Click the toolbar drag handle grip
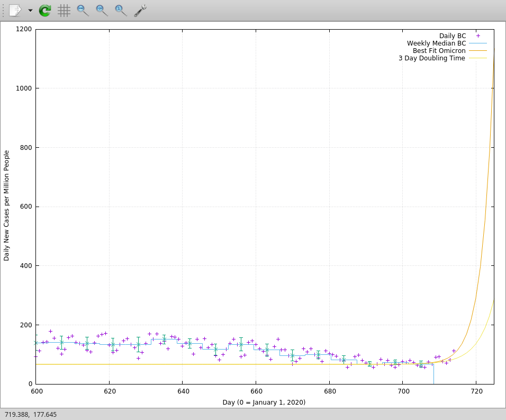This screenshot has width=506, height=420. pos(3,11)
